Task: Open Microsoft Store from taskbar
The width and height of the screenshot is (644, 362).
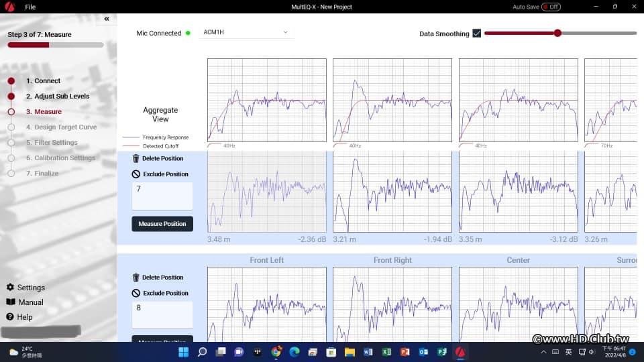Action: (331, 352)
